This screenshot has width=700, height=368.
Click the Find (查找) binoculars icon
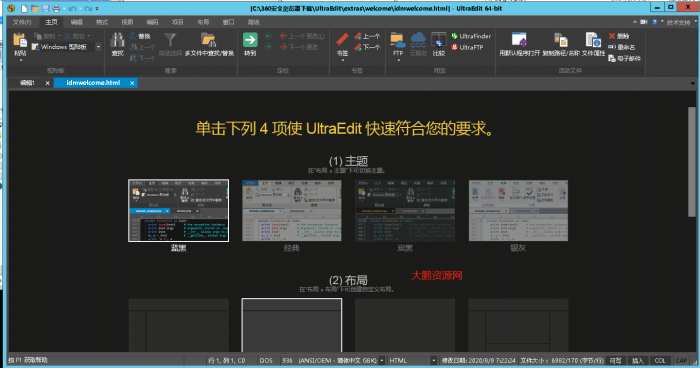(117, 40)
